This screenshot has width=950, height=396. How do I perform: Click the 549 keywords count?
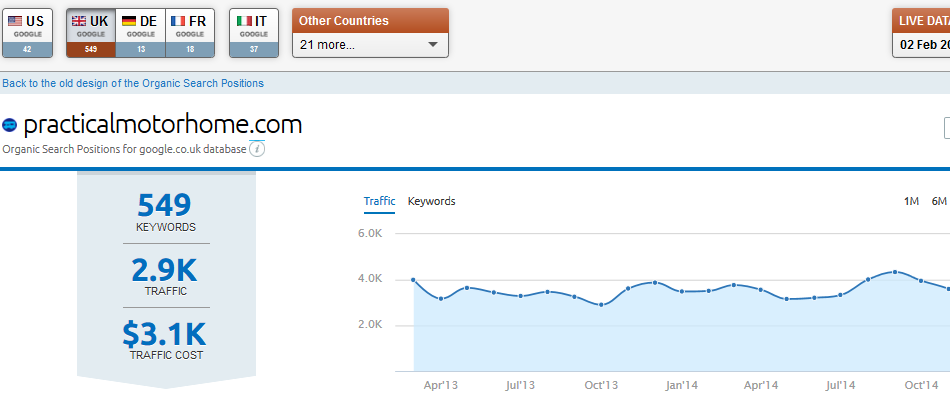[165, 205]
